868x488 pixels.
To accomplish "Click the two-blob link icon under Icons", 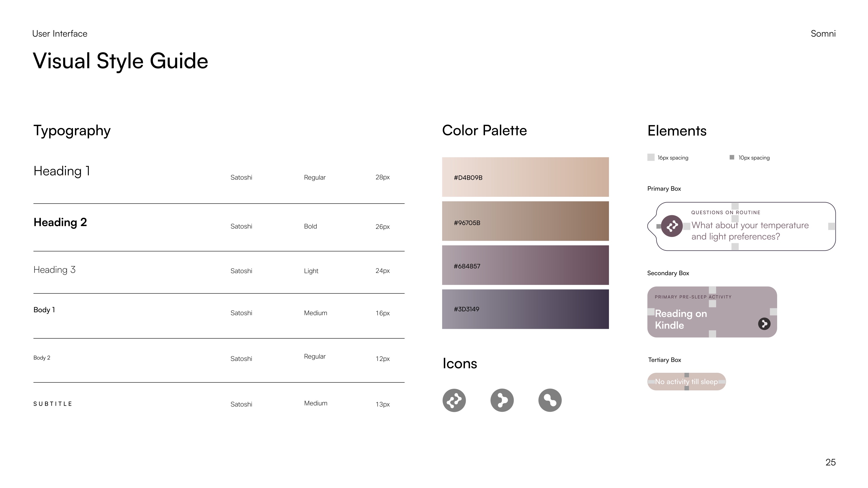I will [550, 400].
